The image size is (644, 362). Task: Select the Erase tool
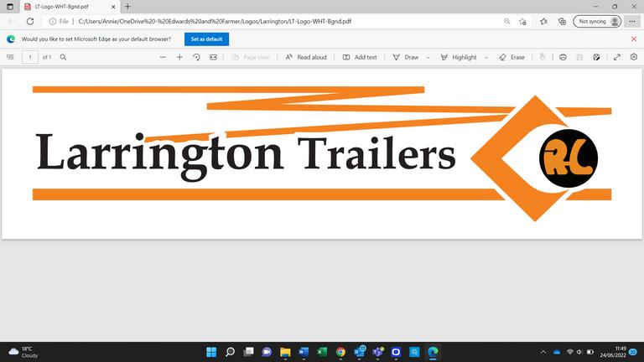(512, 57)
